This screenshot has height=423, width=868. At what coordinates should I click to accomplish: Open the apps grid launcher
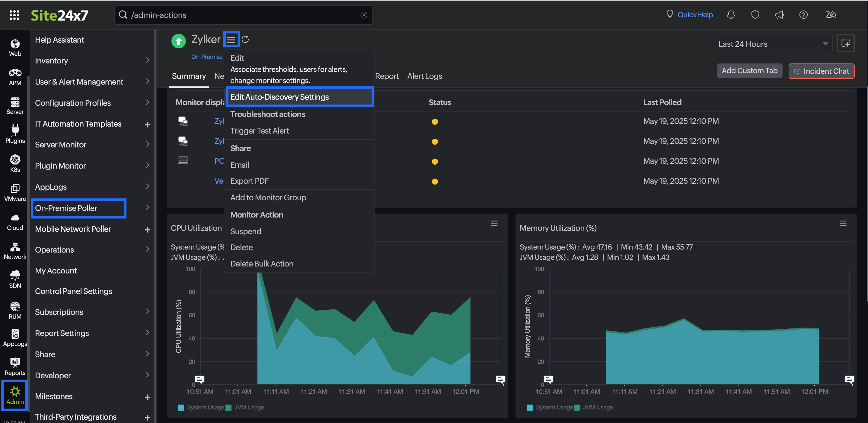[14, 15]
